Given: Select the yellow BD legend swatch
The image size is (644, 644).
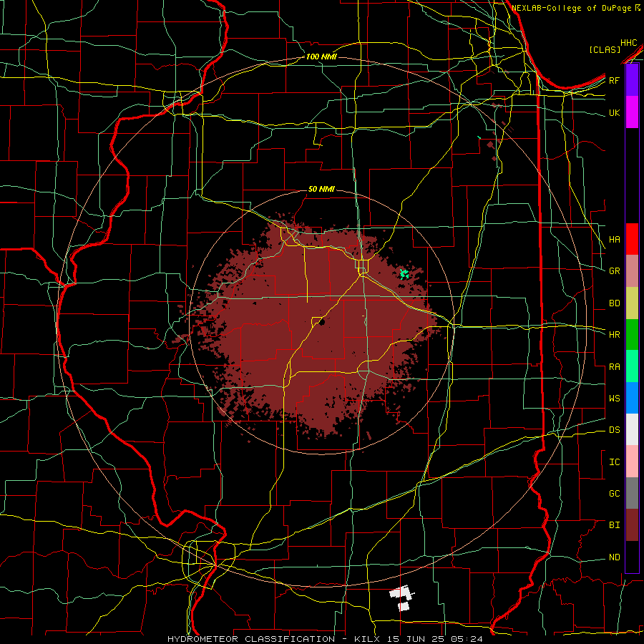Looking at the screenshot, I should 632,303.
